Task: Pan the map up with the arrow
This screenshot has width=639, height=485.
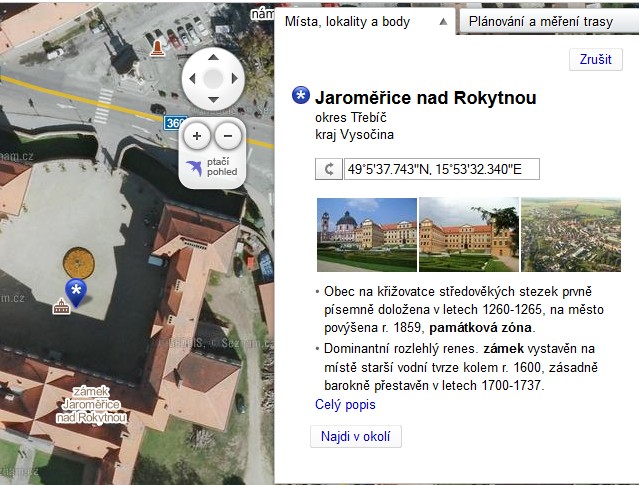Action: 213,57
